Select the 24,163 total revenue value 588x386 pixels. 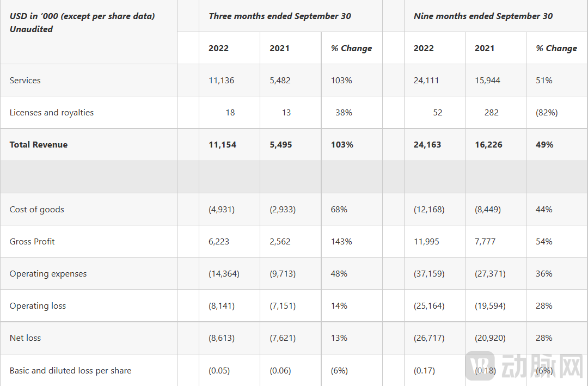pyautogui.click(x=427, y=145)
